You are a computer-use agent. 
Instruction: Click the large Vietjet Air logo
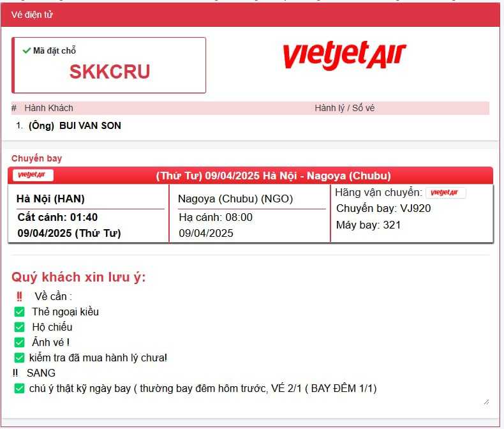pos(344,56)
